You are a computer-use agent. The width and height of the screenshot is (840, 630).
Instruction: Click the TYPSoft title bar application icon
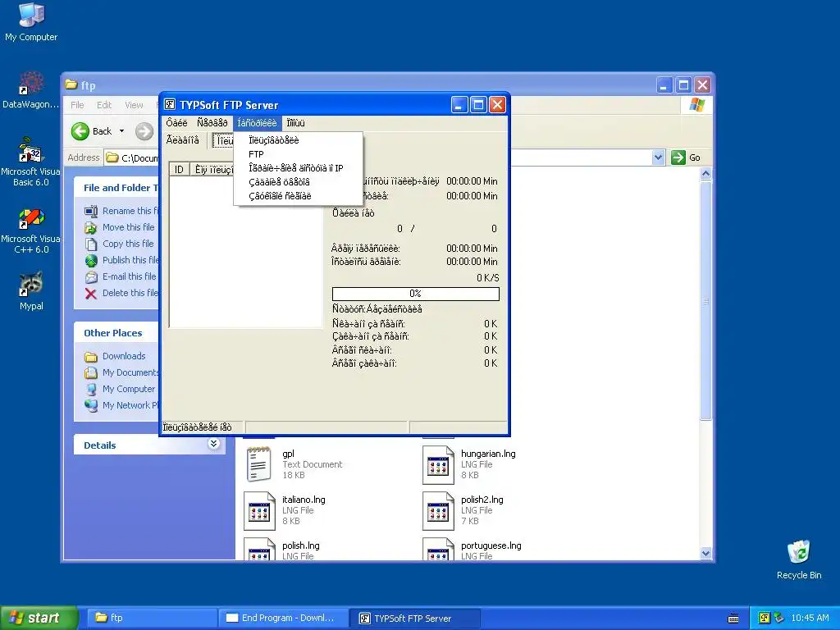(170, 104)
